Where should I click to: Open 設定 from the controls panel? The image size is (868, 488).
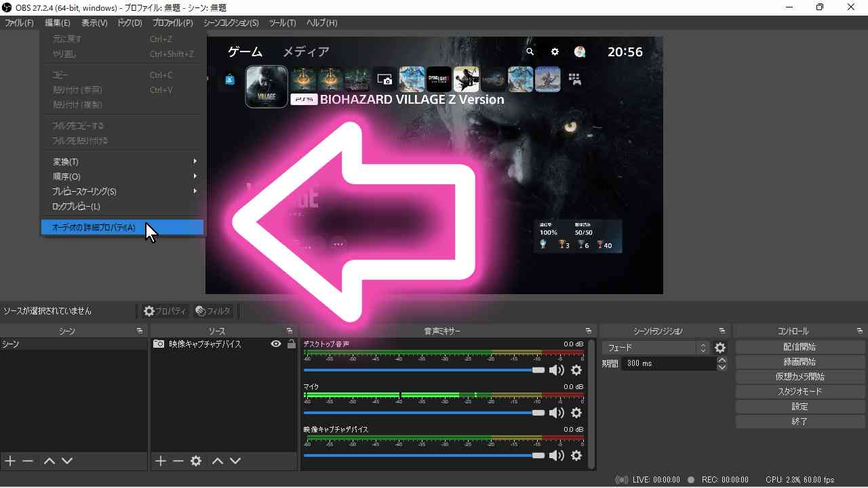[x=800, y=407]
